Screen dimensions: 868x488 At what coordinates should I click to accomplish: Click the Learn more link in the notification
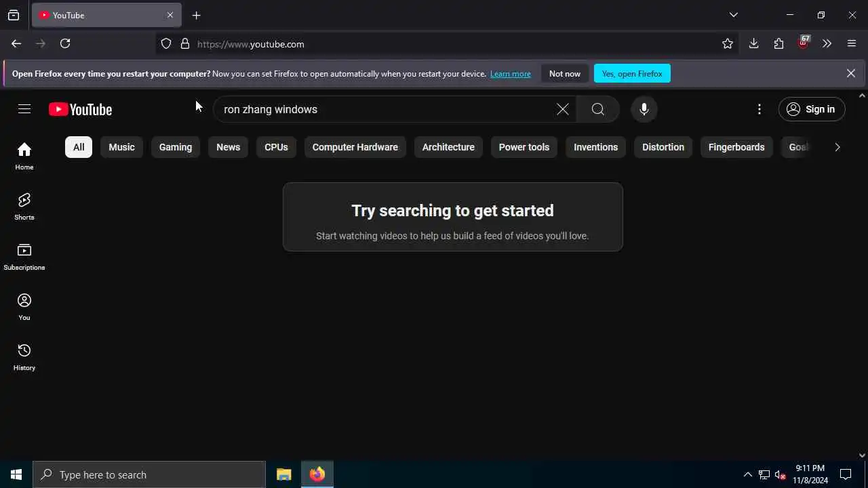[511, 74]
